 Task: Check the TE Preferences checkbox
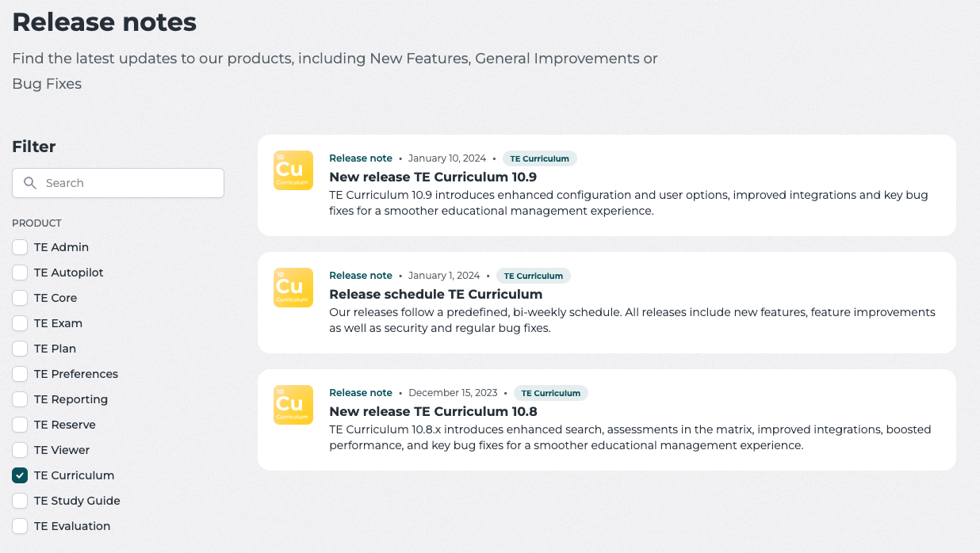click(20, 374)
